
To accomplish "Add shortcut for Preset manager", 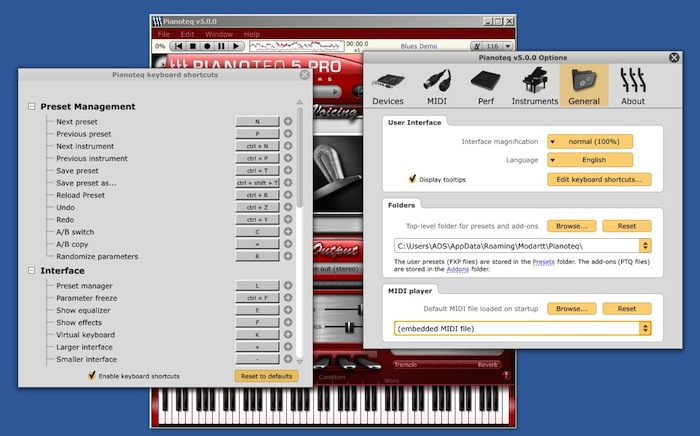I will [288, 285].
